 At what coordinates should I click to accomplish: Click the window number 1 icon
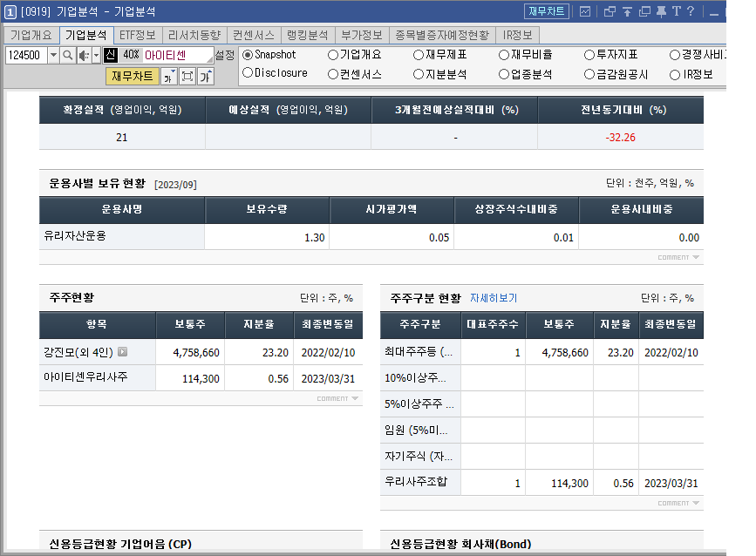[x=10, y=12]
